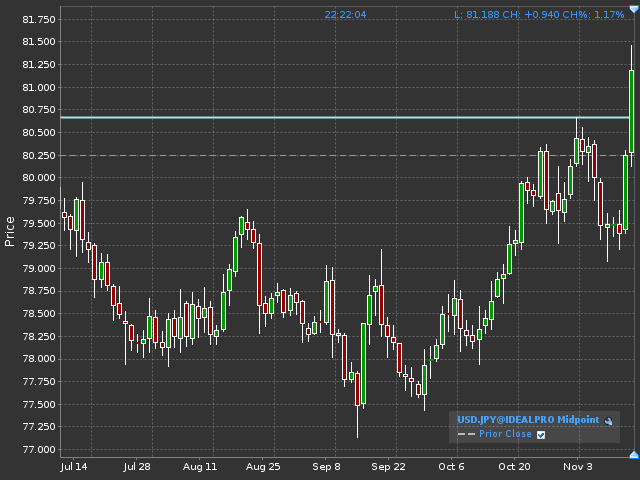The width and height of the screenshot is (640, 480).
Task: Click the Prior Close legend label
Action: 505,434
